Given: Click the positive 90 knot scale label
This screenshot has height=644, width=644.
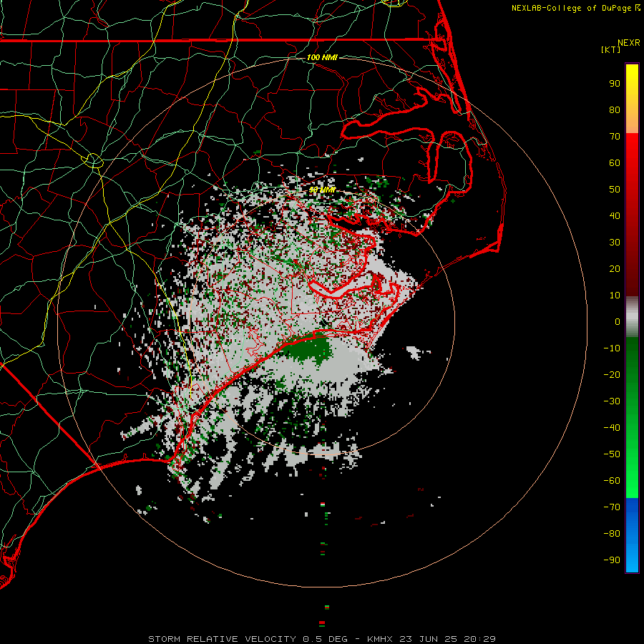Looking at the screenshot, I should (x=615, y=84).
